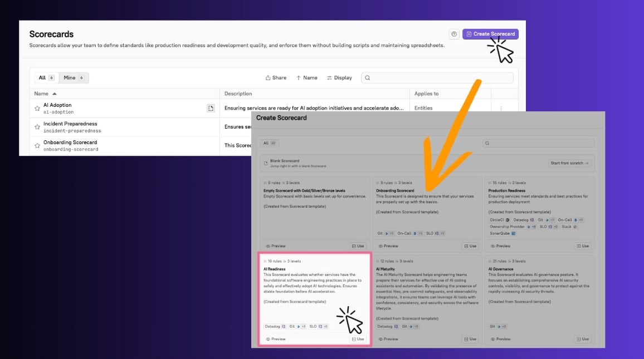Use the AI Governance template

pyautogui.click(x=583, y=340)
